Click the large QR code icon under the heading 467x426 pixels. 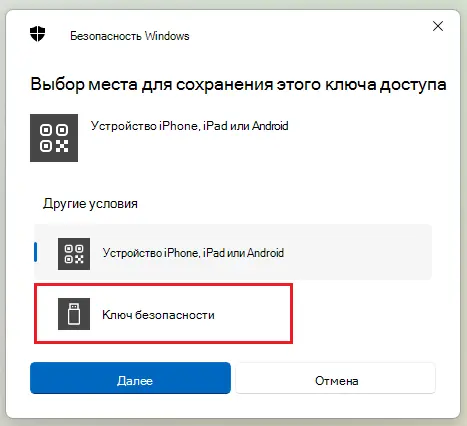(x=54, y=138)
